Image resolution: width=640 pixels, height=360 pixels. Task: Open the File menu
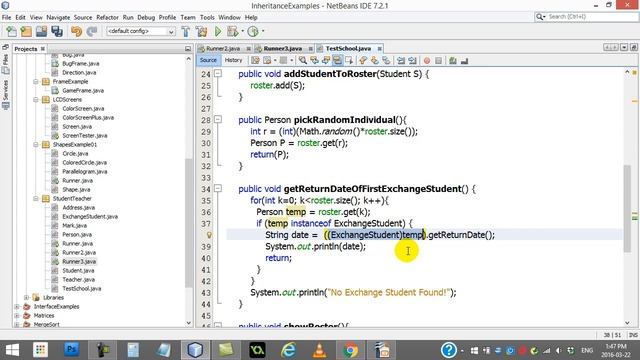[7, 18]
